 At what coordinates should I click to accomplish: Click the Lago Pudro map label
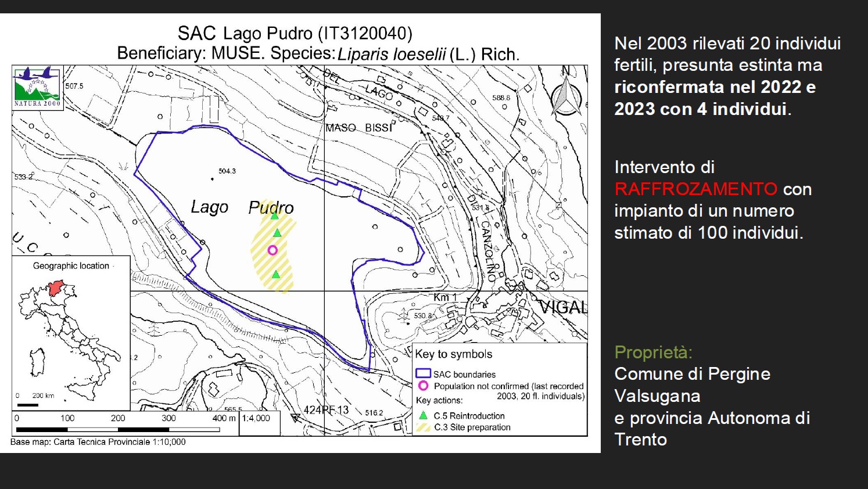(242, 207)
